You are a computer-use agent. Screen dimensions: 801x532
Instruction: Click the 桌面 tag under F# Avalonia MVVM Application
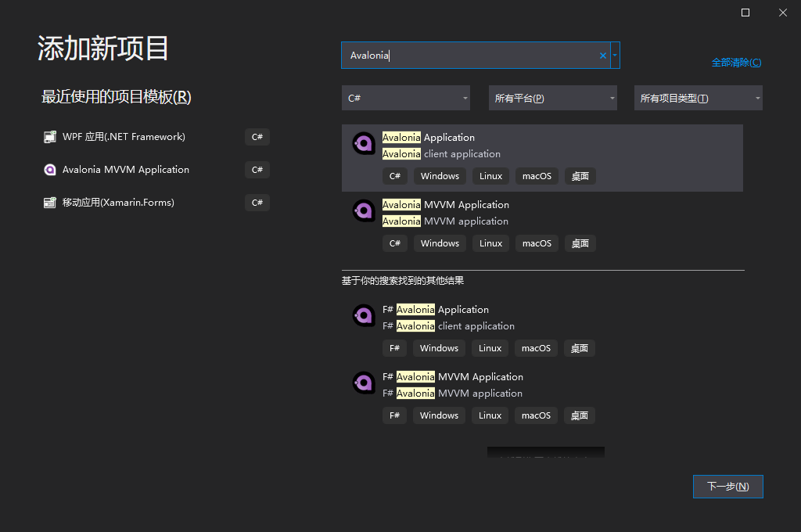[579, 415]
